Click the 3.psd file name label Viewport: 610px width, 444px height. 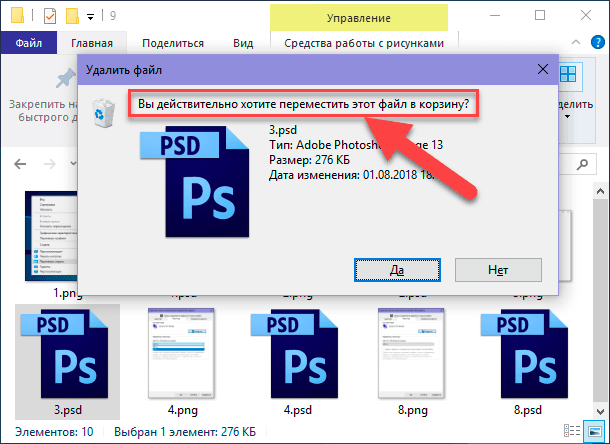(x=68, y=410)
